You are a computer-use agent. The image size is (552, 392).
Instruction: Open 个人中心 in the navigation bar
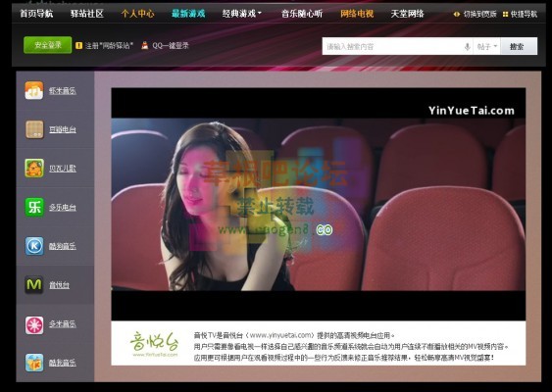pos(137,14)
